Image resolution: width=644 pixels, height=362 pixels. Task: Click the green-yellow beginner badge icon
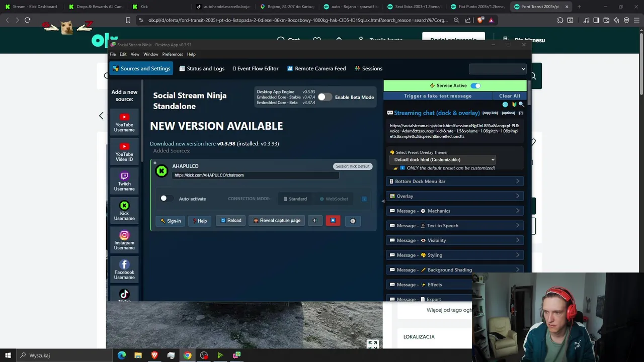pos(514,105)
